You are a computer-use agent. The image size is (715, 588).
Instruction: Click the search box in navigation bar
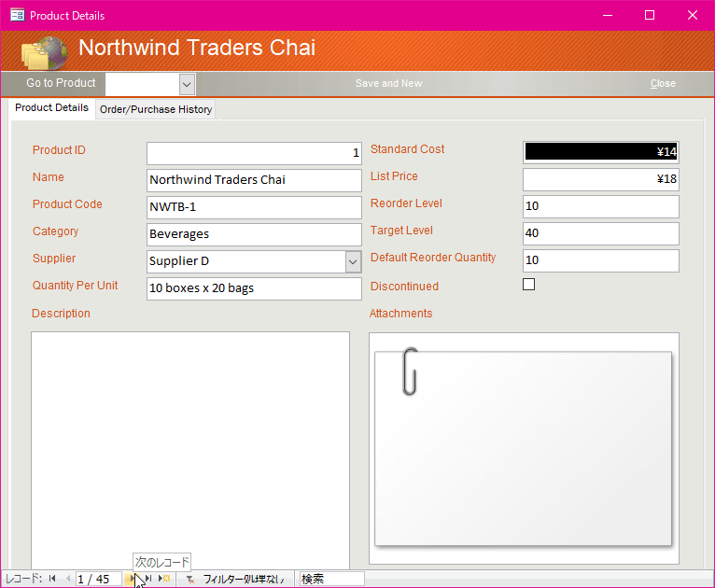click(x=331, y=579)
